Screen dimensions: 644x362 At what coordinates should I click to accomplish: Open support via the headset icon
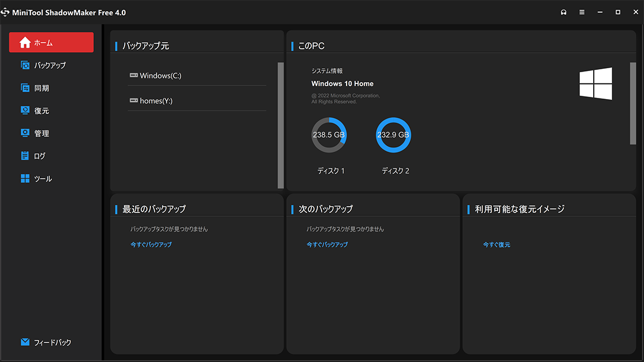tap(563, 12)
